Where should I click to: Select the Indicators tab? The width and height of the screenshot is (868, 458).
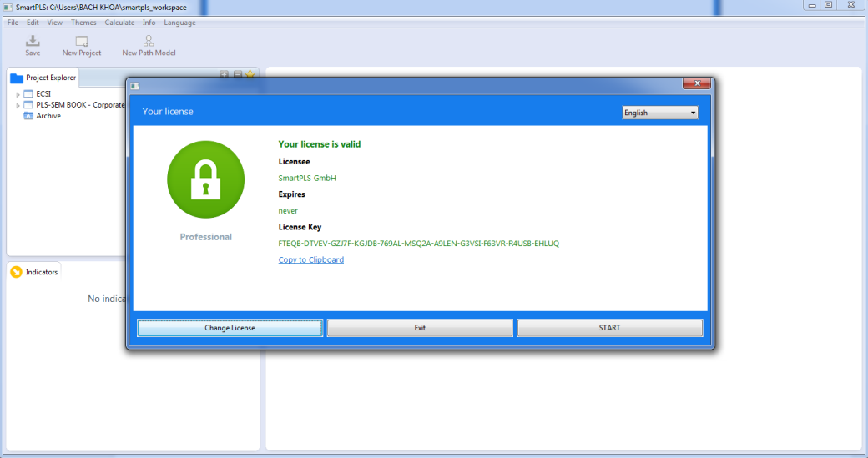point(34,272)
